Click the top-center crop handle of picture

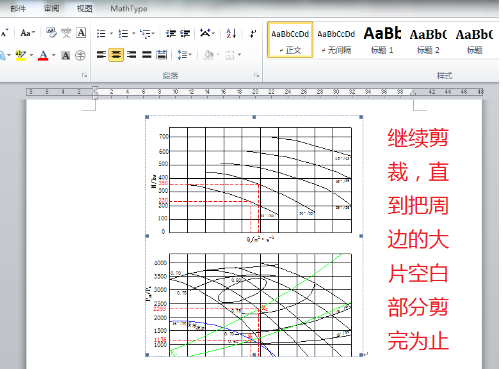[x=254, y=117]
